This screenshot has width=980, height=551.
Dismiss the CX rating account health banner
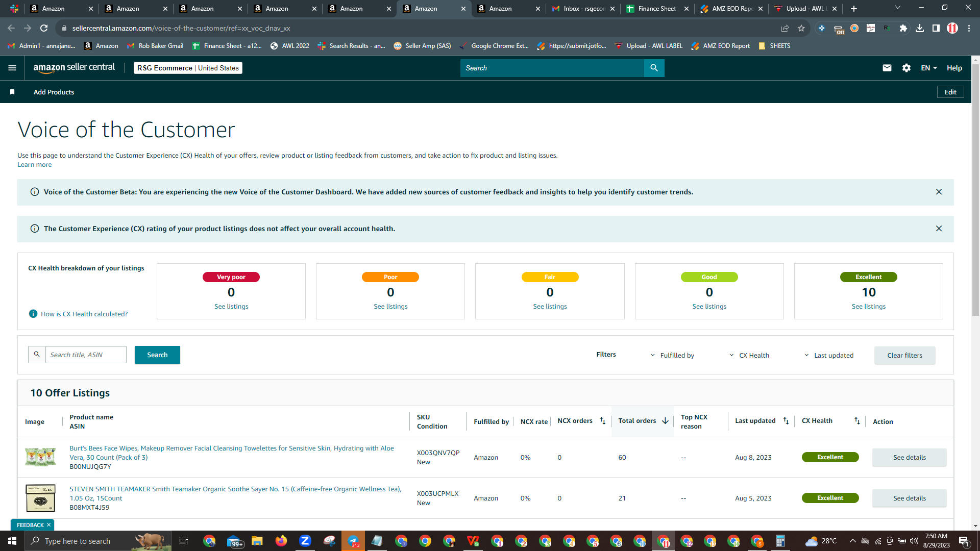coord(939,229)
